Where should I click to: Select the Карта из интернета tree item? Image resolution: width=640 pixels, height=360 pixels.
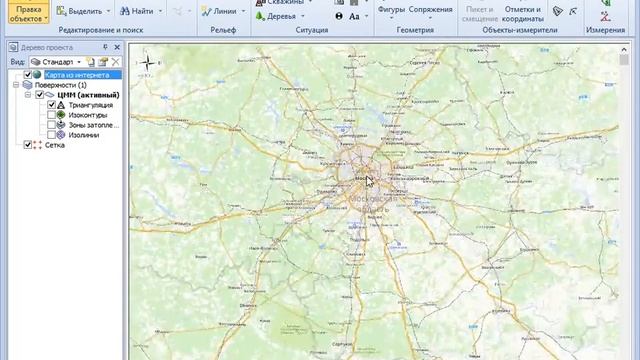click(x=82, y=75)
